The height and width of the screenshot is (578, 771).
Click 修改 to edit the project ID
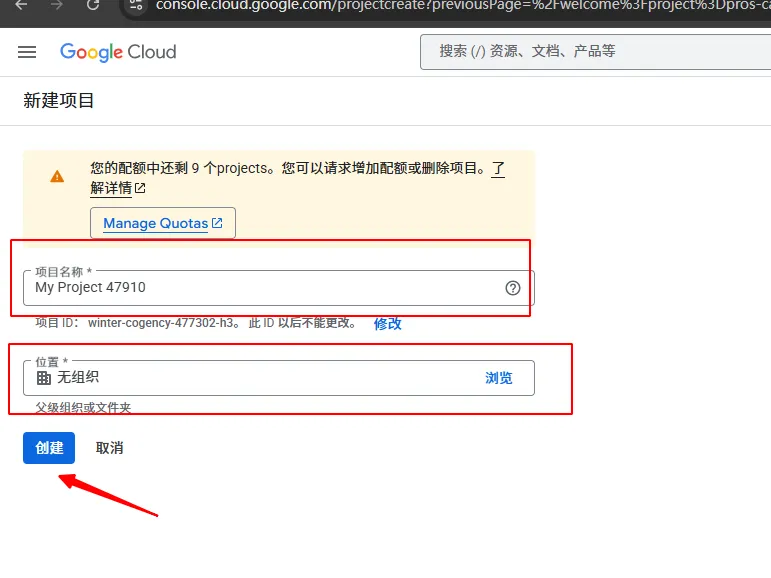[388, 323]
